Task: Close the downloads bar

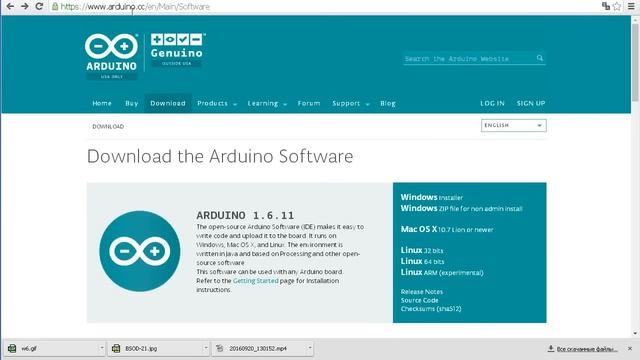Action: [630, 349]
